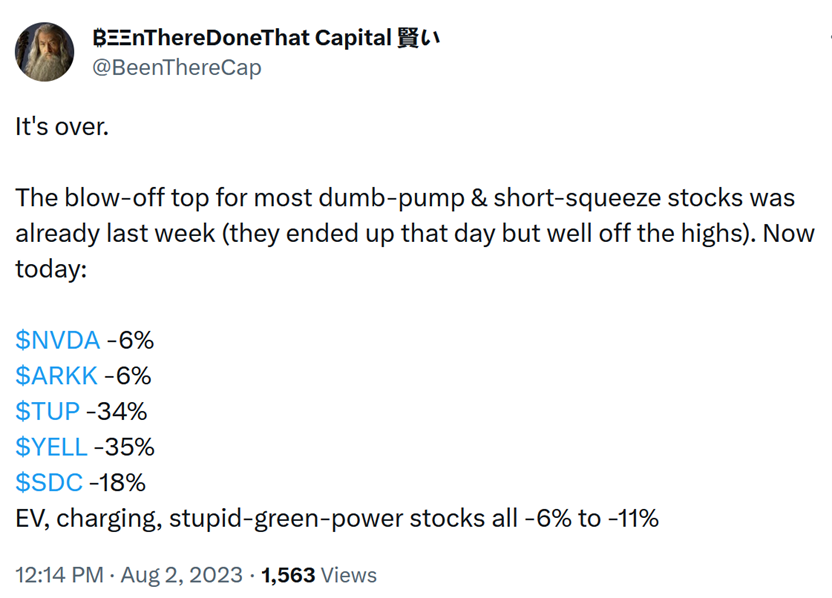Click the Aug 2, 2023 date
Image resolution: width=832 pixels, height=598 pixels.
pos(181,575)
